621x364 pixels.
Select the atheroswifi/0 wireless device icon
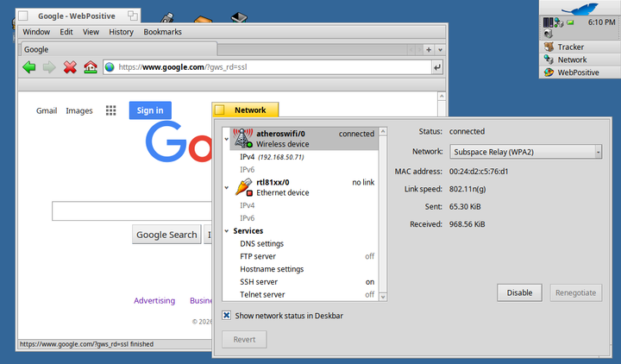tap(242, 138)
